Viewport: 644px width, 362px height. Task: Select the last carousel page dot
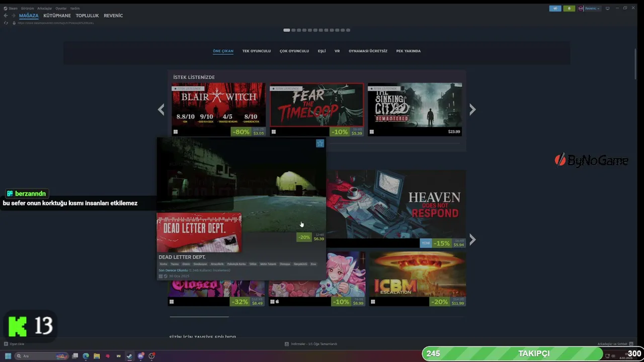[348, 30]
